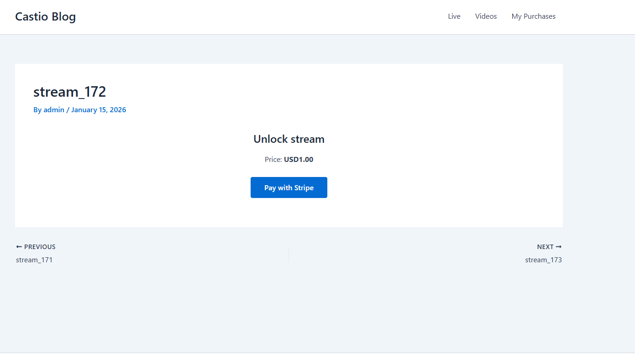The width and height of the screenshot is (635, 364).
Task: Click the stream_172 post title heading
Action: 69,92
